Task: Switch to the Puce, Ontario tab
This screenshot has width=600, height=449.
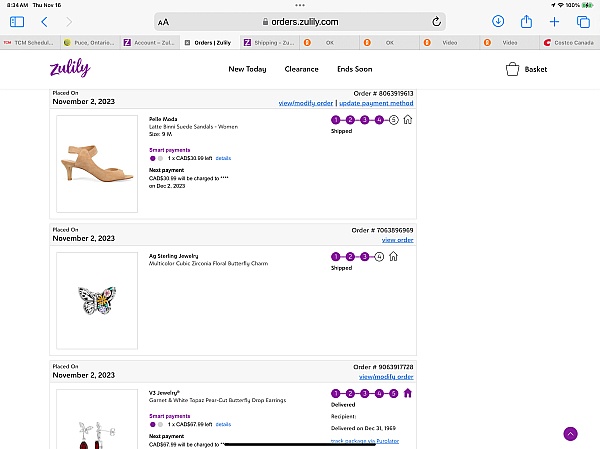Action: (x=90, y=42)
